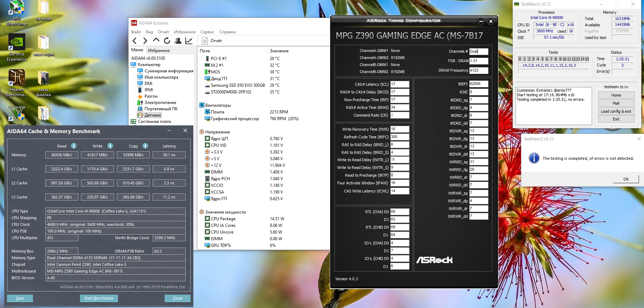Click the Home button in TestMem5
The height and width of the screenshot is (308, 644).
(616, 95)
